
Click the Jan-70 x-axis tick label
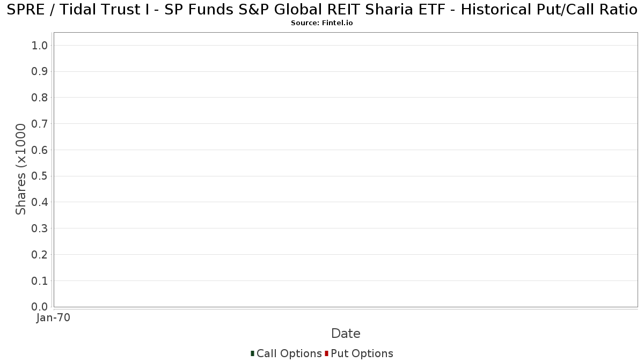click(x=53, y=318)
